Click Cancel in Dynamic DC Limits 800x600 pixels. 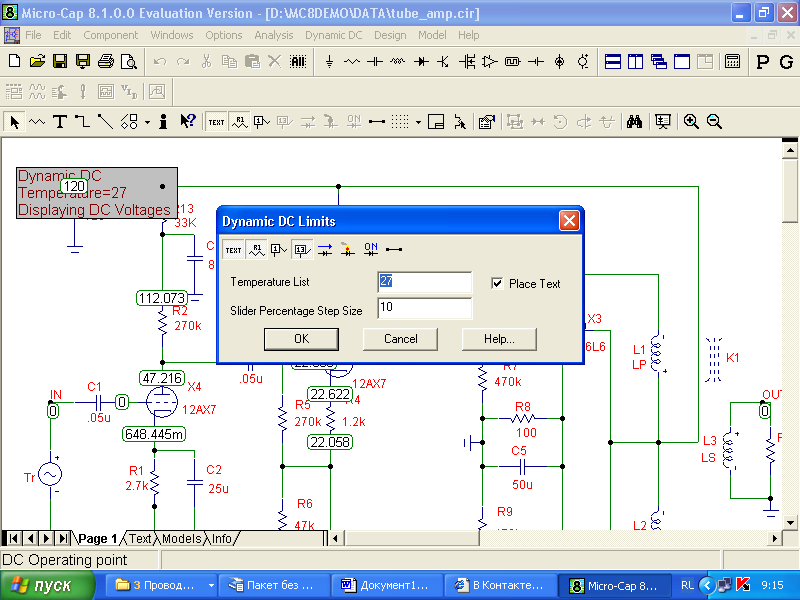(x=401, y=339)
